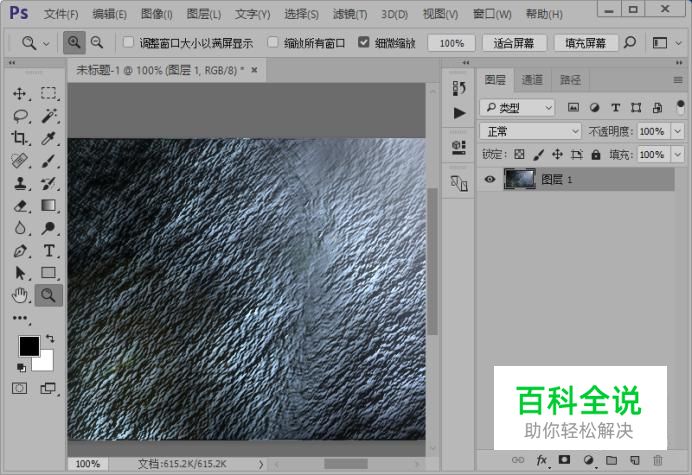Open the Actions panel play icon

coord(459,113)
